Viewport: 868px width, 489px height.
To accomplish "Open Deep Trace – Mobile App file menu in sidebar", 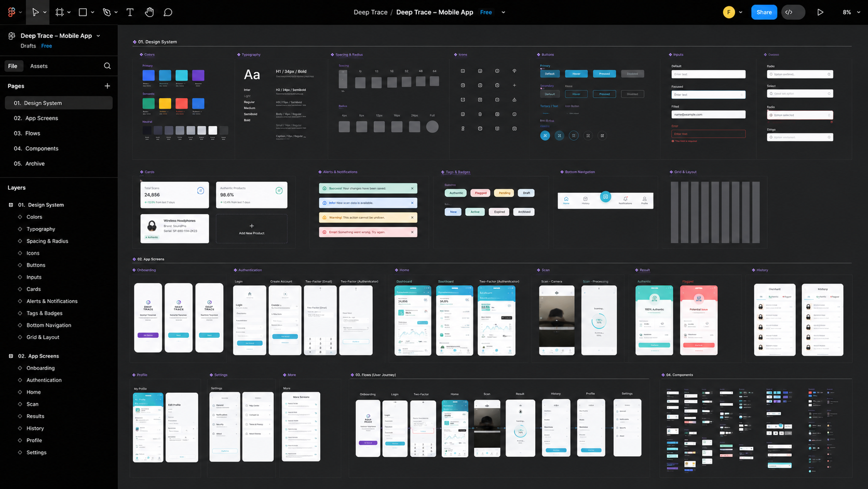I will point(60,36).
